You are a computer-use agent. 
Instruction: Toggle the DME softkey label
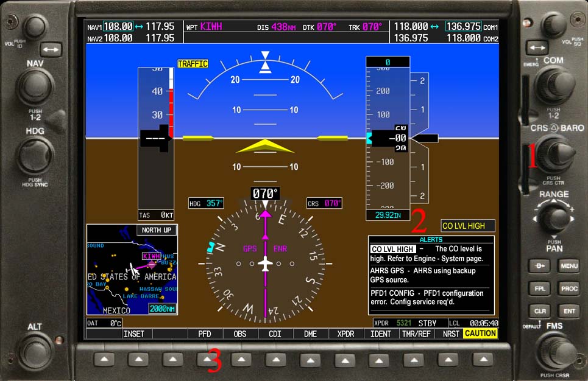310,334
